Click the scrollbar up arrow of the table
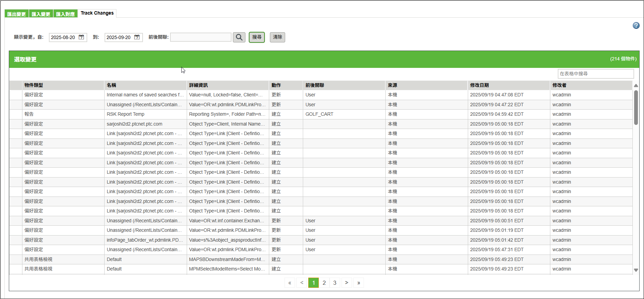 click(636, 86)
